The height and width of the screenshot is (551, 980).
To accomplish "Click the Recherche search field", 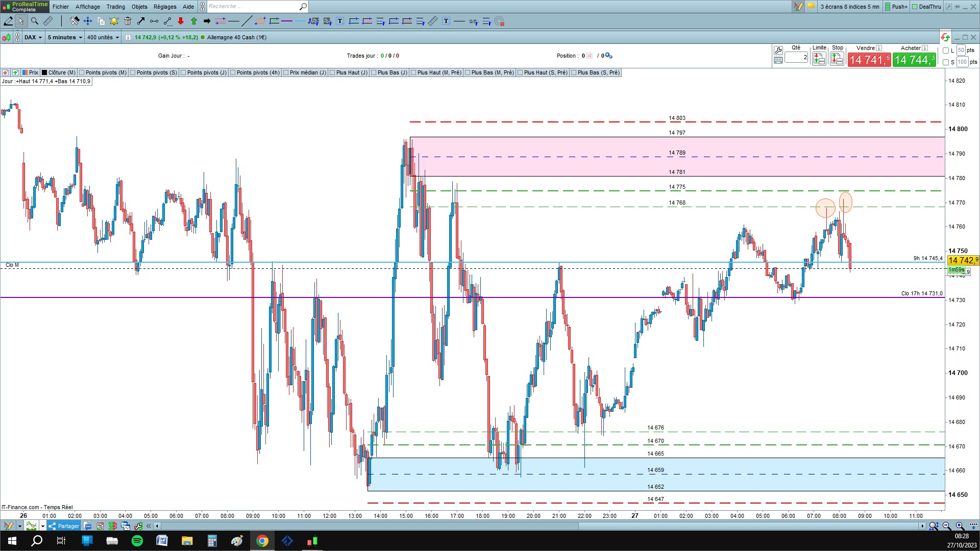I will tap(253, 7).
